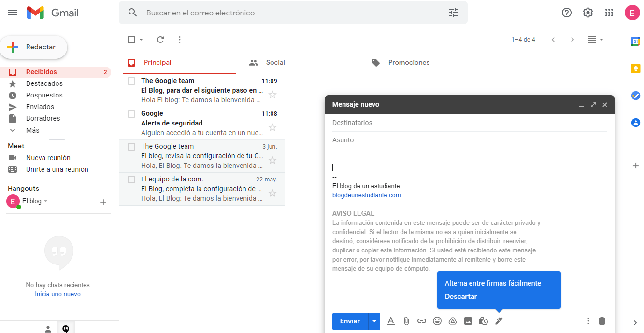
Task: Open the signature pen icon
Action: tap(499, 321)
